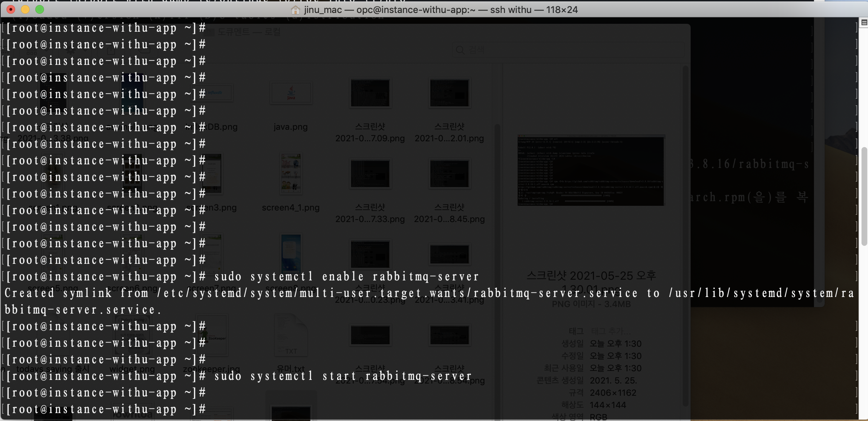Click the large dimmed screenshot preview image
Image resolution: width=868 pixels, height=421 pixels.
[591, 171]
